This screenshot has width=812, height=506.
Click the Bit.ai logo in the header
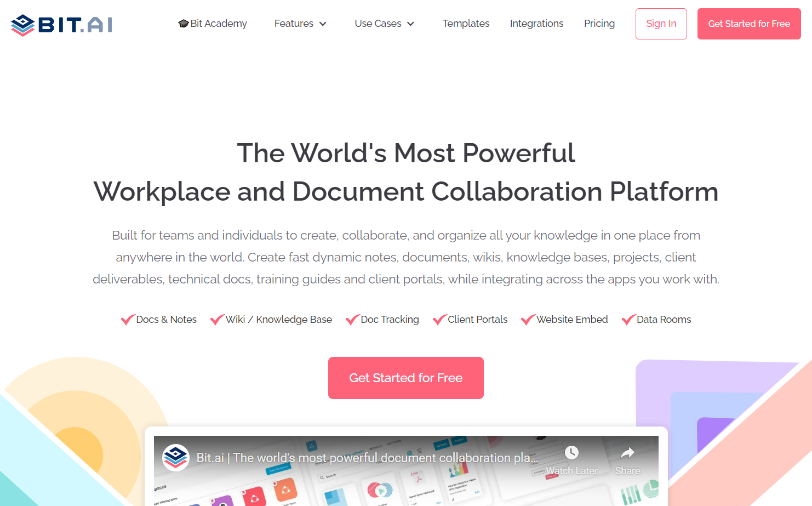coord(61,25)
